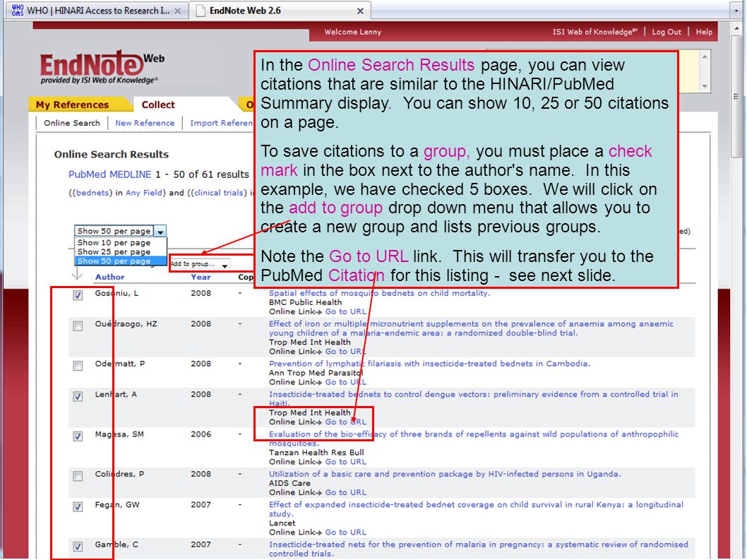
Task: Go to URL for BMC Public Health citation
Action: click(346, 311)
